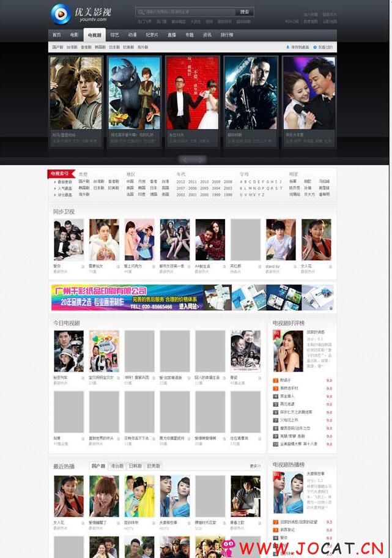Open the 电影 navigation tab
Viewport: 392px width, 558px height.
pos(74,35)
